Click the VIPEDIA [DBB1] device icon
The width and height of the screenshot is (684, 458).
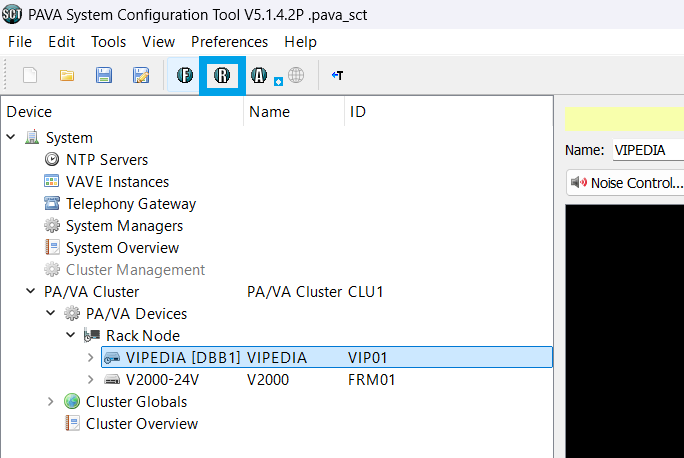(112, 358)
